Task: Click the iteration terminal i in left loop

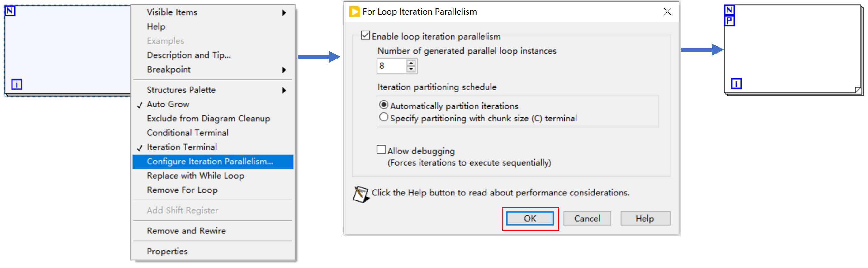Action: [17, 84]
